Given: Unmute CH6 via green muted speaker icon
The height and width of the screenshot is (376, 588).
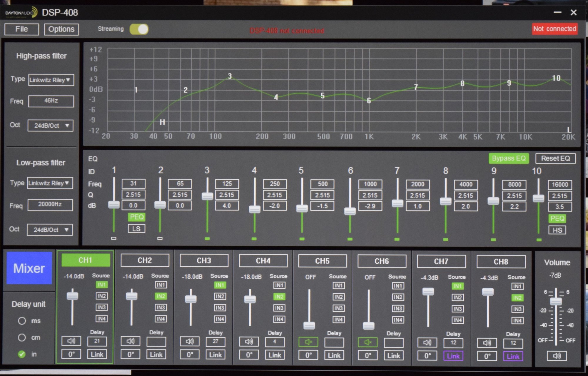Looking at the screenshot, I should click(367, 342).
